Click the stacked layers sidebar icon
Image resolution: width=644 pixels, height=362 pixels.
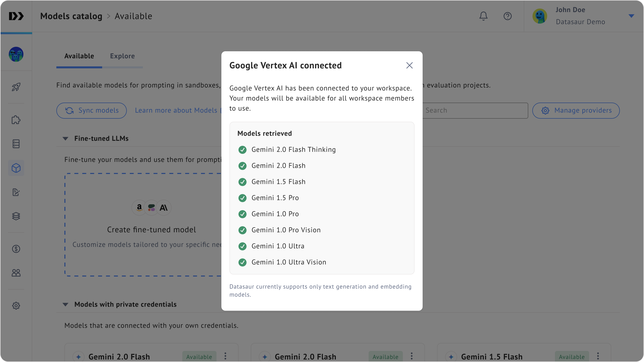[16, 216]
